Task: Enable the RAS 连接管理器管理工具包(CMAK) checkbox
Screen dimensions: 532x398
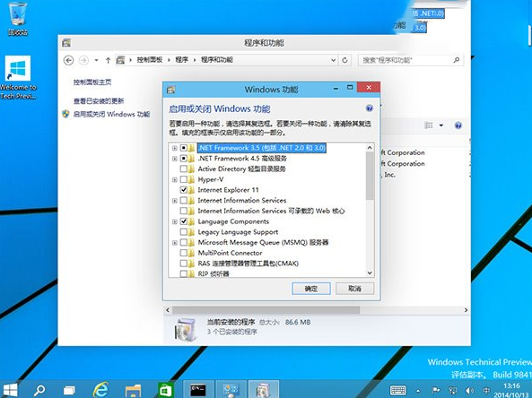Action: pyautogui.click(x=184, y=264)
